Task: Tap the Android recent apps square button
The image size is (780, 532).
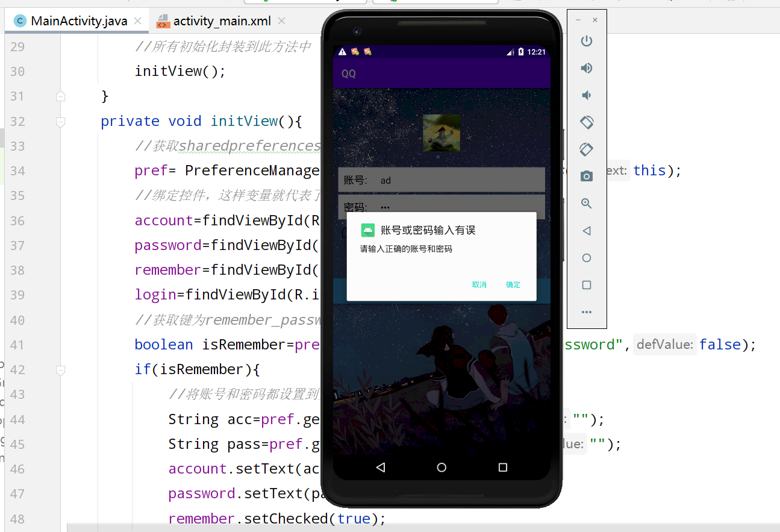Action: 503,467
